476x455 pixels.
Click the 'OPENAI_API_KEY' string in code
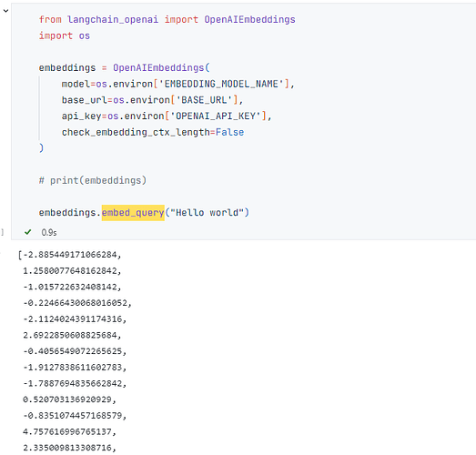[x=215, y=116]
